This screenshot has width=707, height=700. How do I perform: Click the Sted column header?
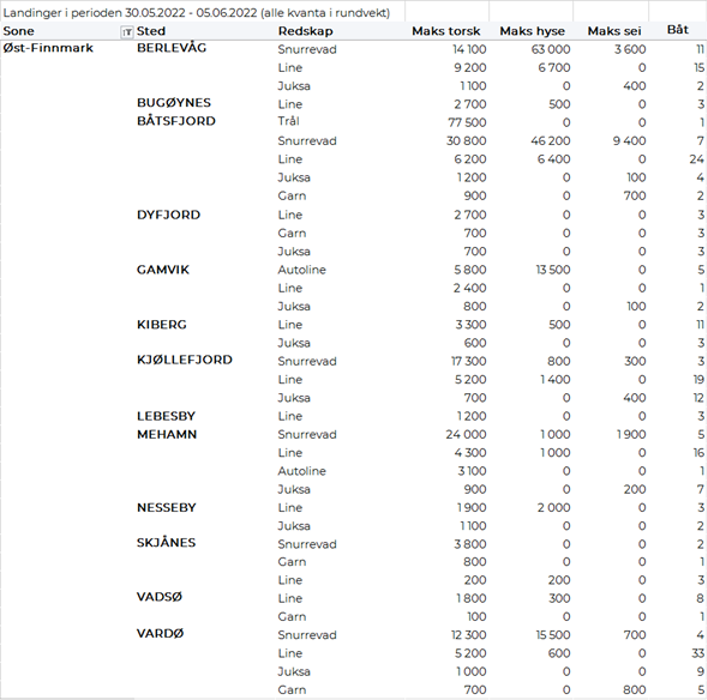pyautogui.click(x=151, y=32)
